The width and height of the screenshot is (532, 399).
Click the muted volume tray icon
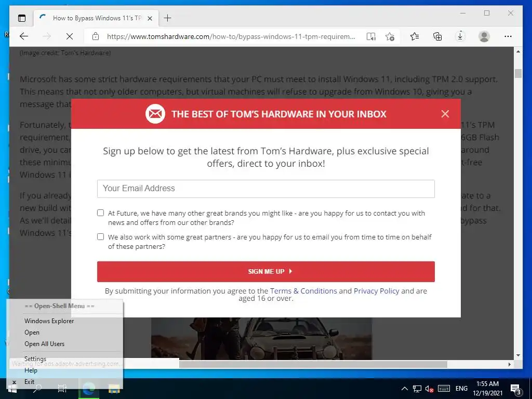pyautogui.click(x=429, y=389)
